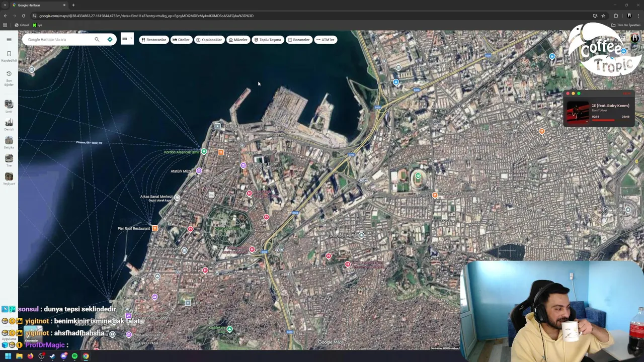Image resolution: width=644 pixels, height=362 pixels.
Task: Filter map by Yapılacaklar
Action: click(209, 40)
